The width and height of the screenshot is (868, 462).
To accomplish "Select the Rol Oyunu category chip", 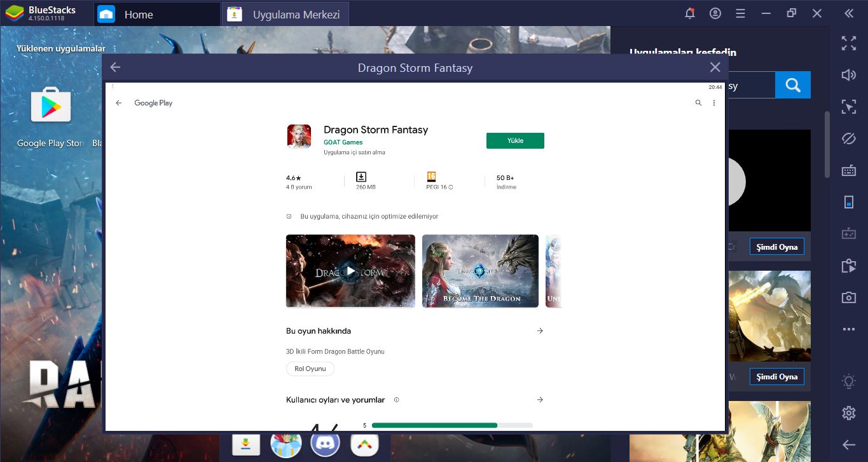I will [x=310, y=369].
